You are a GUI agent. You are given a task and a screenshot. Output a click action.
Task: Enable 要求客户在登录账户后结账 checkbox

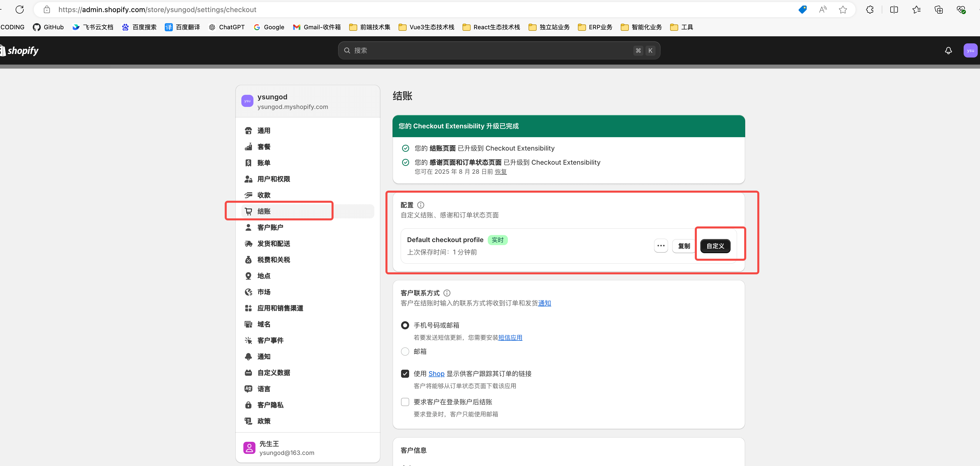coord(405,402)
